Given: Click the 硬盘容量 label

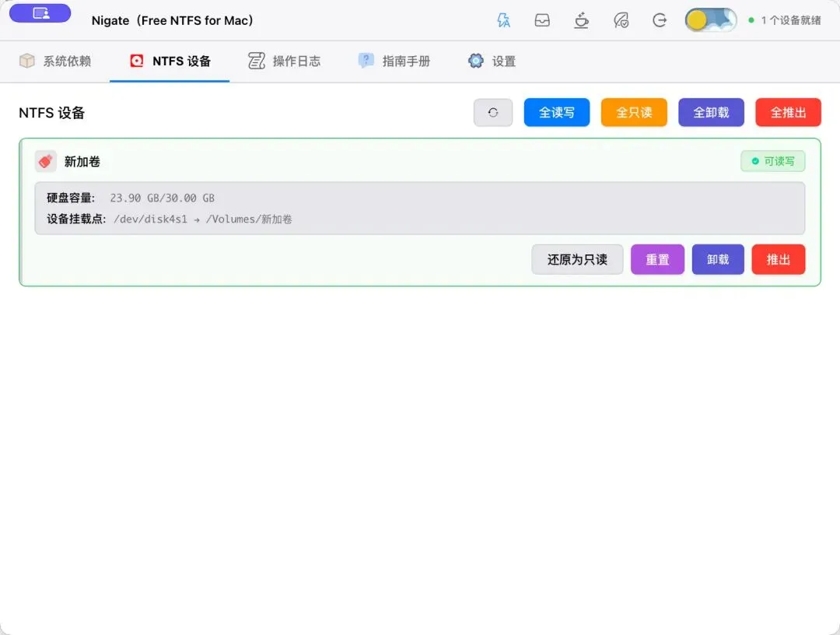Looking at the screenshot, I should [71, 198].
